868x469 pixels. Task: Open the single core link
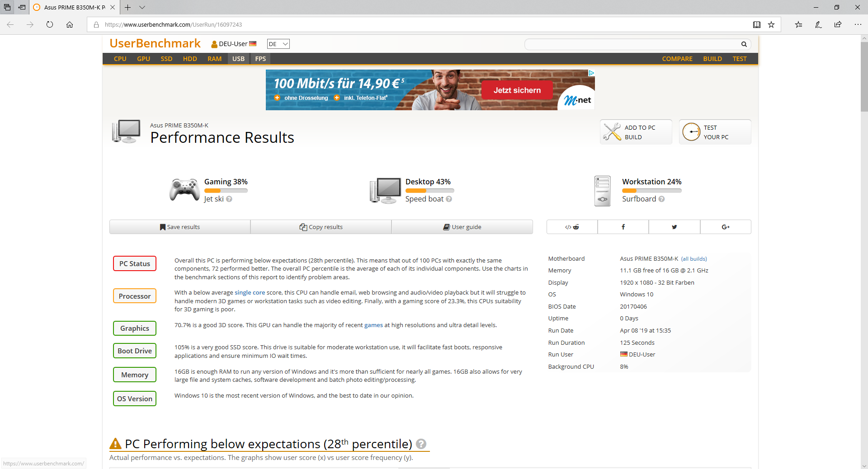coord(250,292)
